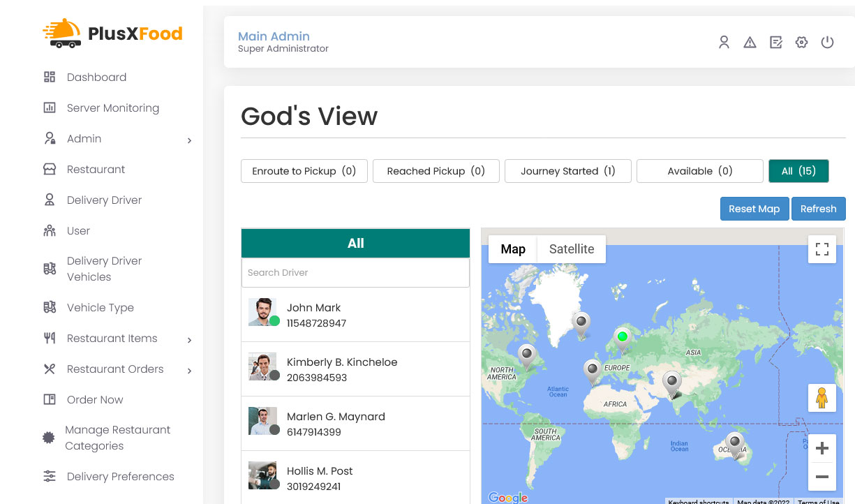Enter fullscreen map view
Screen dimensions: 855x504
tap(821, 249)
